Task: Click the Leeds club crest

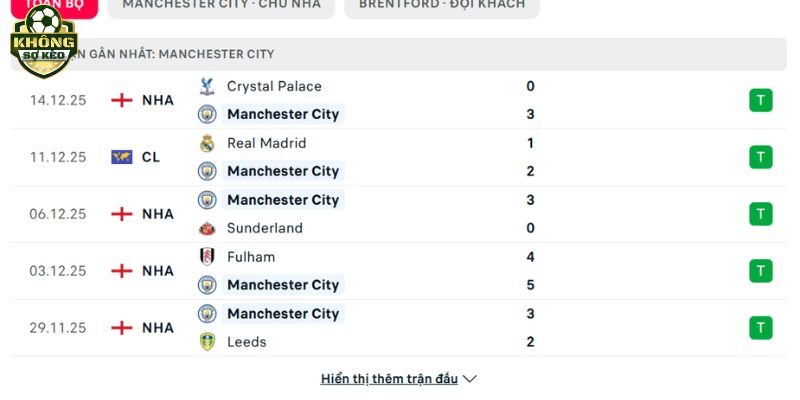Action: pyautogui.click(x=207, y=342)
